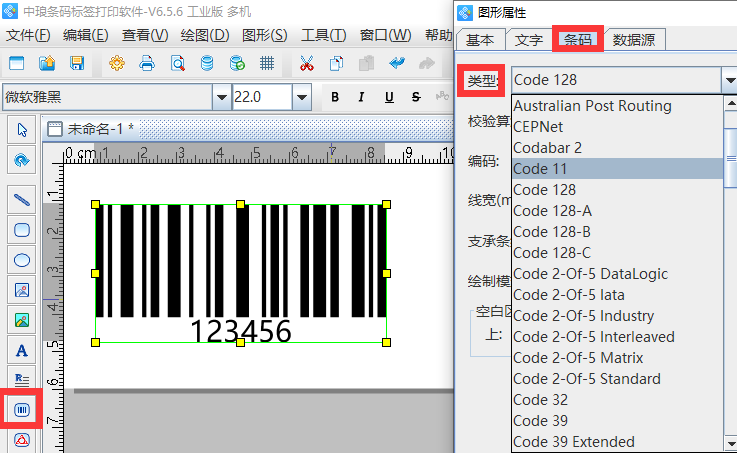Choose Code 2-Of-5 Interleaved barcode type
The height and width of the screenshot is (453, 737).
(x=593, y=336)
